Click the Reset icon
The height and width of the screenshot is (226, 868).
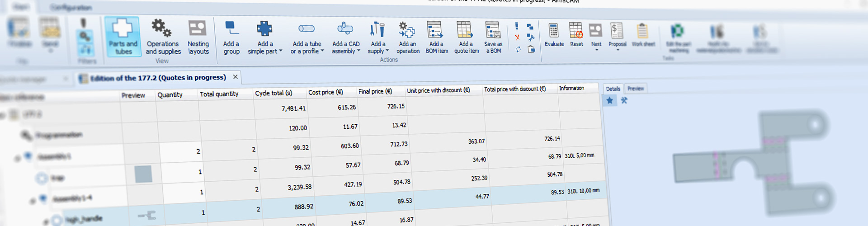pyautogui.click(x=576, y=32)
